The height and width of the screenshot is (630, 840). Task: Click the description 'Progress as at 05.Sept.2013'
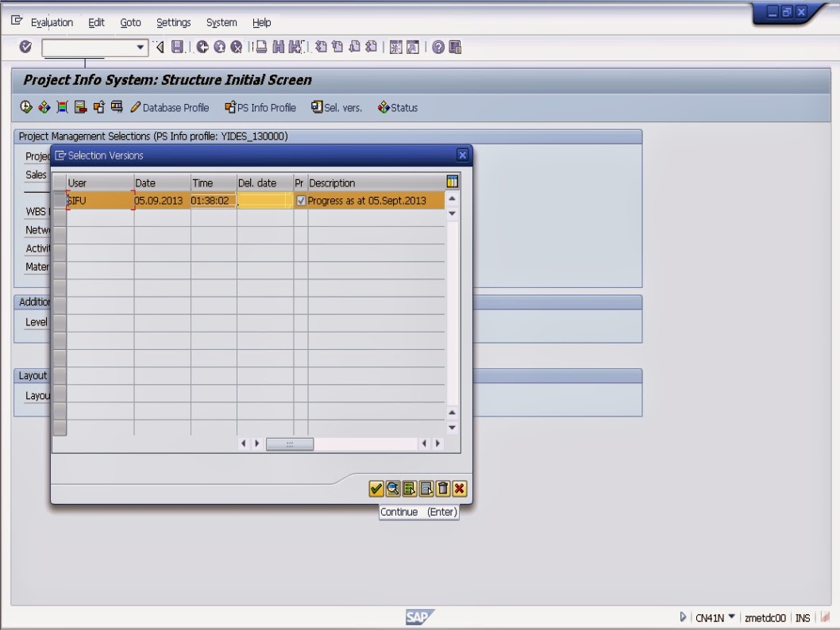367,201
